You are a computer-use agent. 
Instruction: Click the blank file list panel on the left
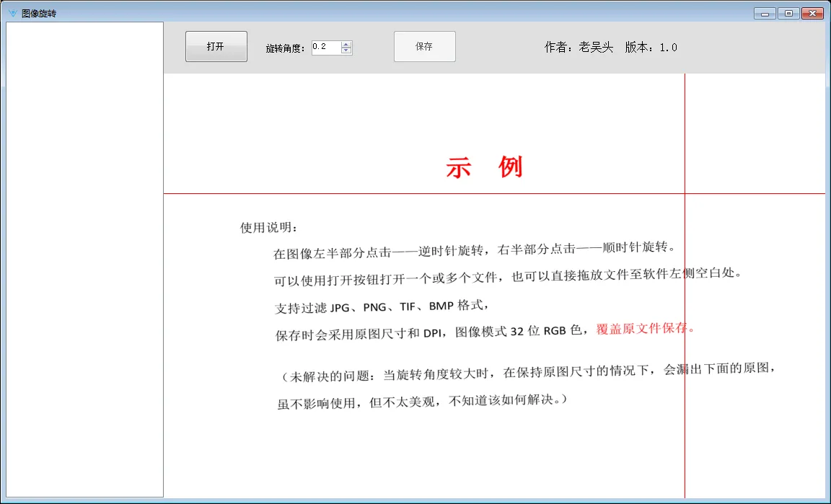click(x=84, y=260)
